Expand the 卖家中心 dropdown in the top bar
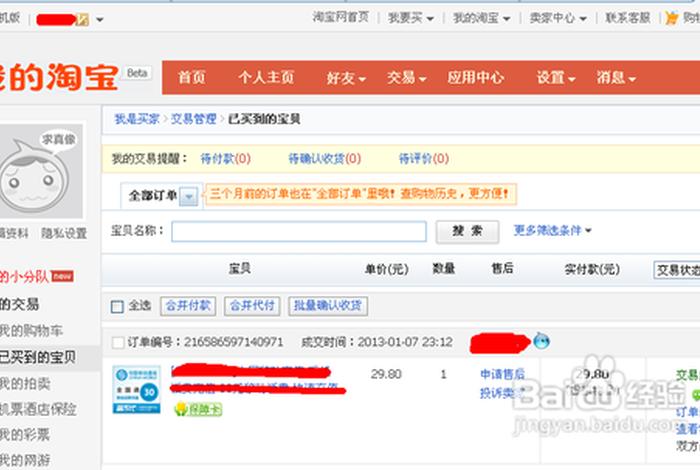The height and width of the screenshot is (470, 700). [558, 18]
